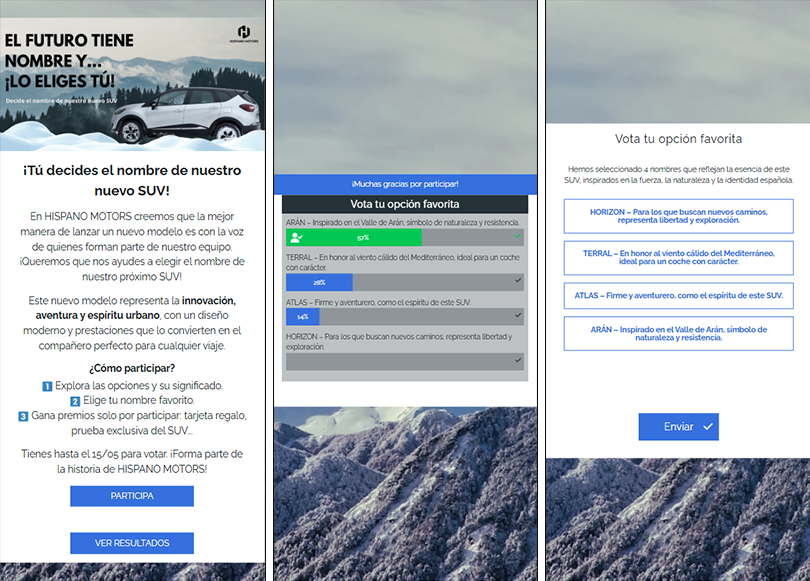The height and width of the screenshot is (581, 810).
Task: Click the voter icon on ARÁN result bar
Action: coord(296,238)
